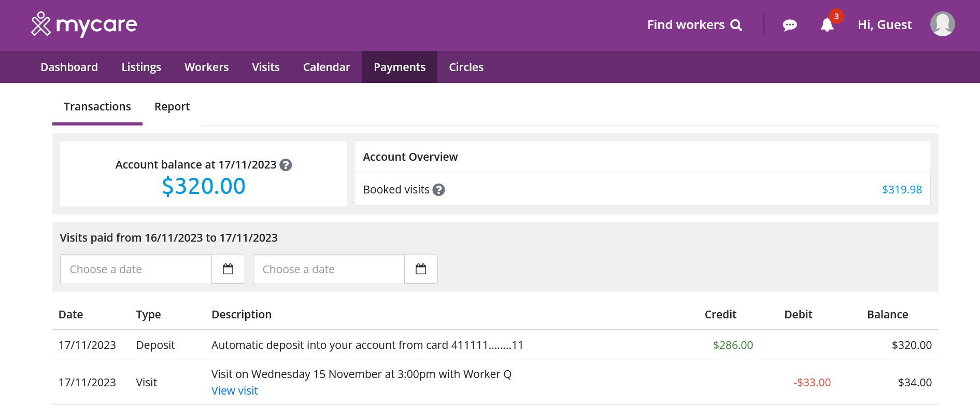Go to the Dashboard tab
This screenshot has height=406, width=980.
pyautogui.click(x=69, y=67)
